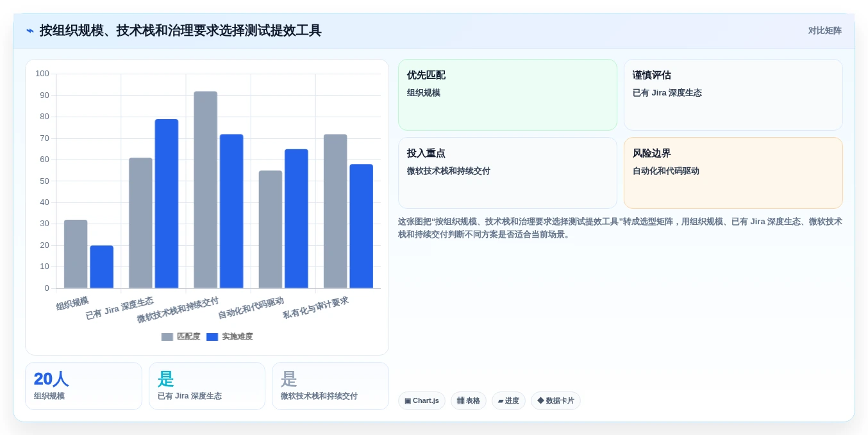Screen dimensions: 868x435
Task: Click the x-axis label 自动化和代码驱动
Action: [251, 308]
